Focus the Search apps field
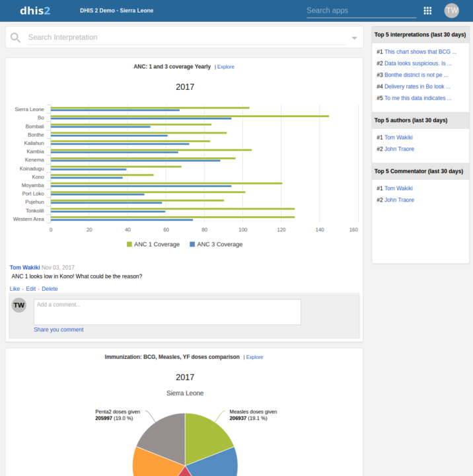473x476 pixels. tap(361, 11)
